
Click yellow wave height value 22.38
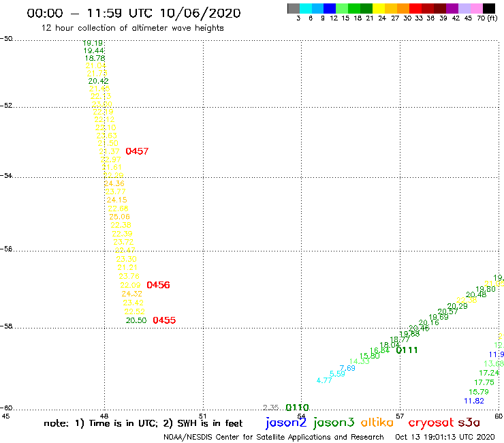coord(467,300)
